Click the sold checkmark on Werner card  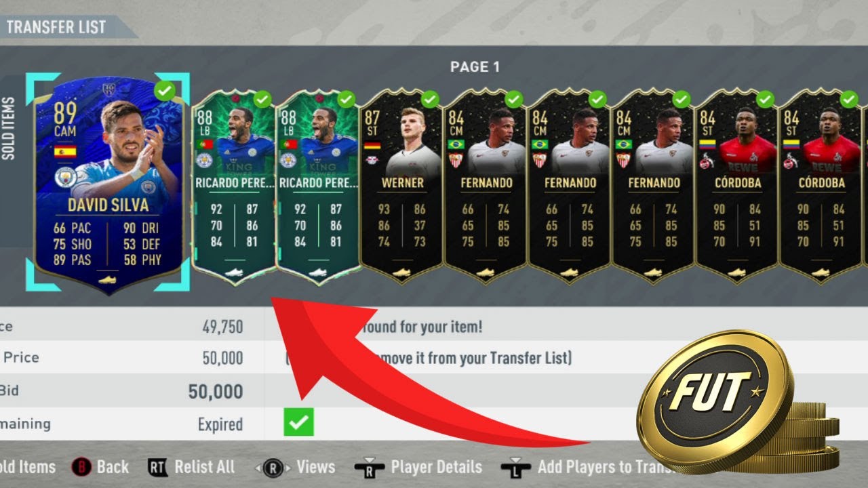pyautogui.click(x=430, y=100)
